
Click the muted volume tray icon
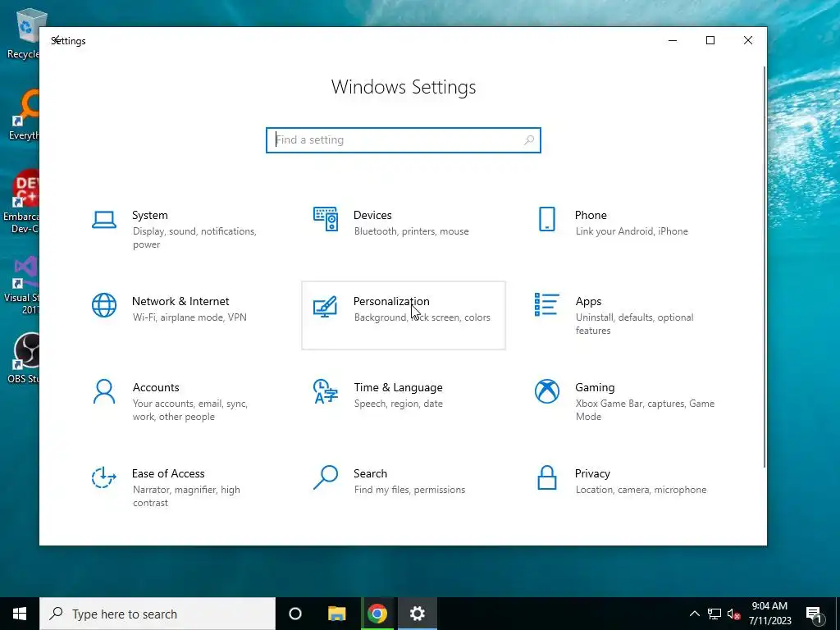(733, 614)
